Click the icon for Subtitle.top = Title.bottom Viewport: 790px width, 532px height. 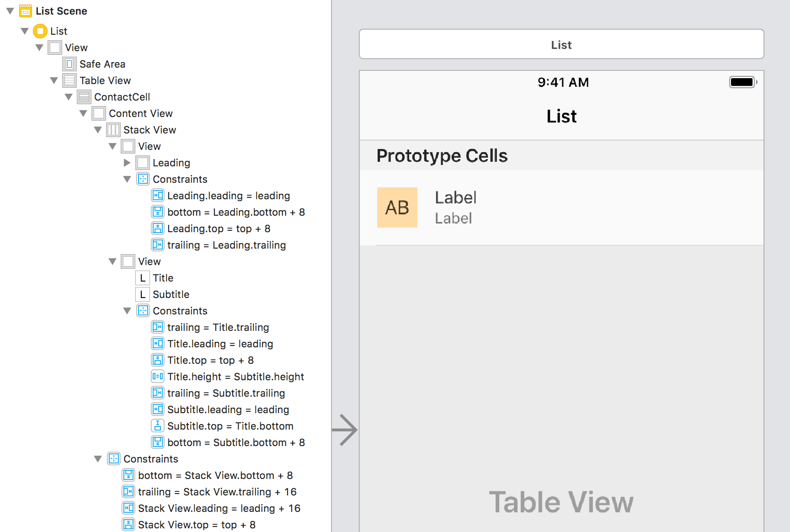coord(157,426)
